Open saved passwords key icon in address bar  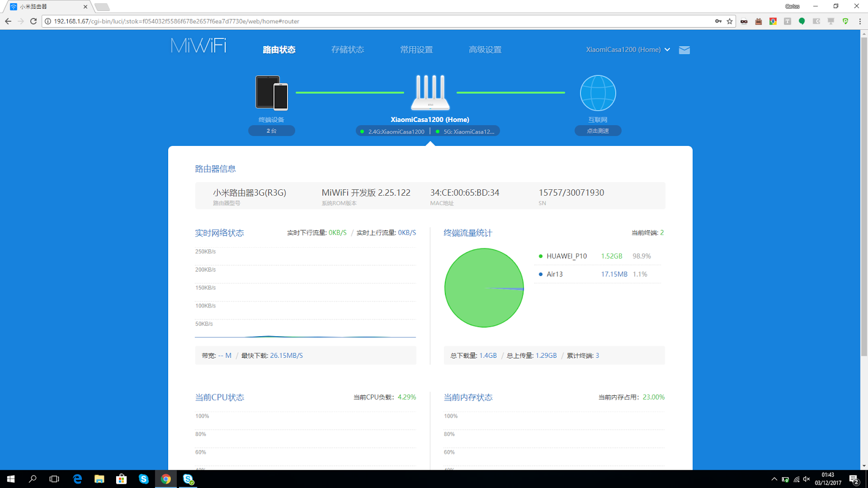click(718, 21)
